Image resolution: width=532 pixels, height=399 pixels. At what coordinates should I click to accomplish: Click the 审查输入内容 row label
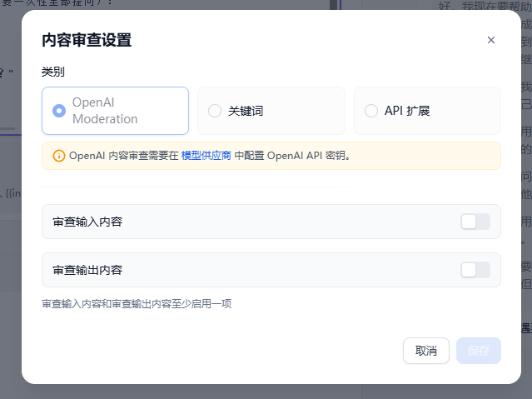[88, 222]
